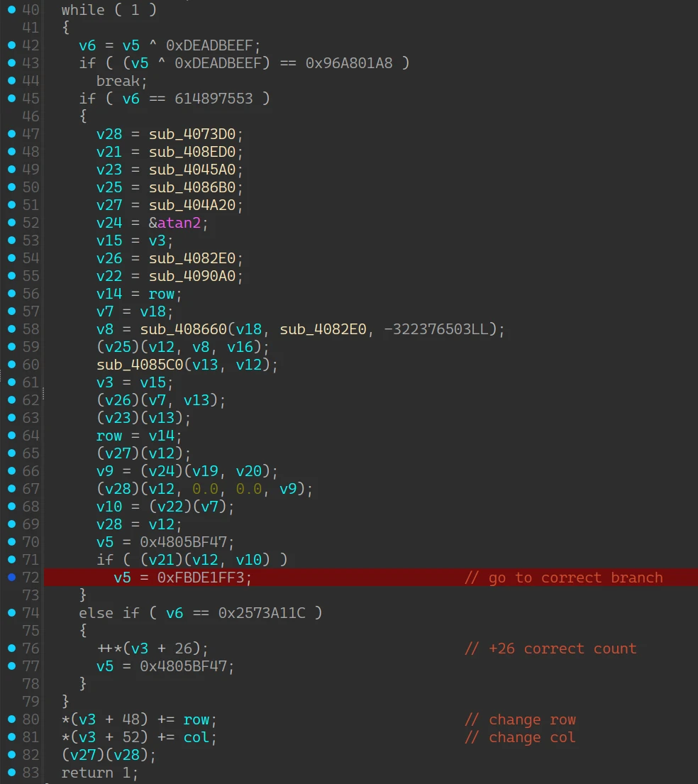Click the gutter dot on line 58
Image resolution: width=698 pixels, height=784 pixels.
point(11,329)
